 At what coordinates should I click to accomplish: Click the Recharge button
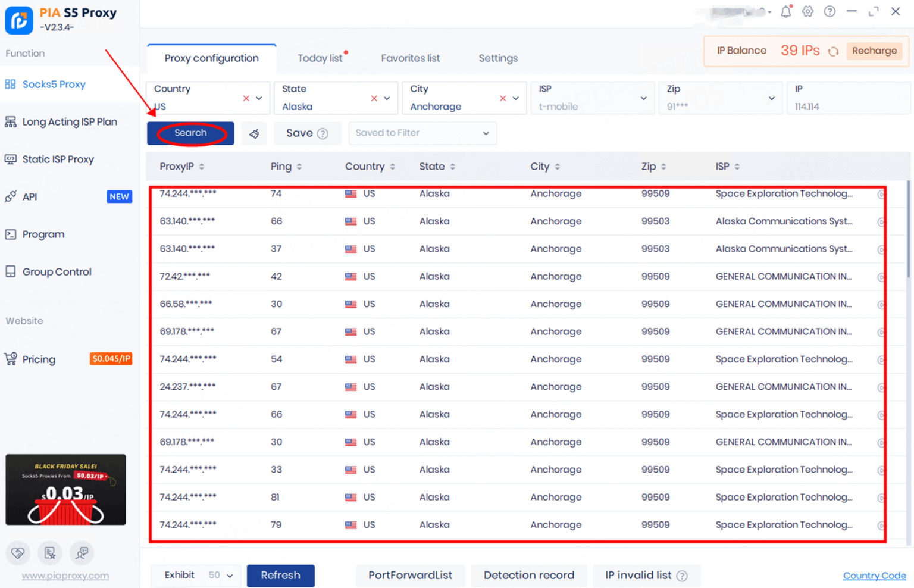coord(874,51)
